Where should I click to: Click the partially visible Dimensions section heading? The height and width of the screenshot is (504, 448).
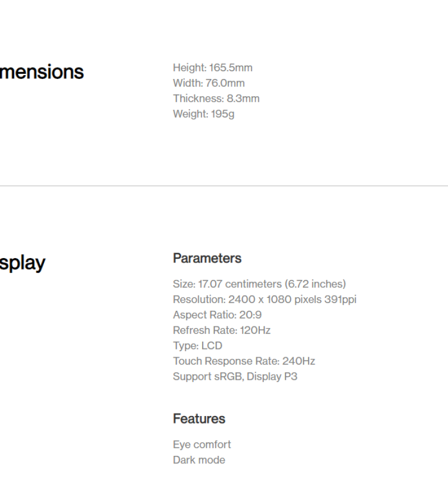(41, 72)
